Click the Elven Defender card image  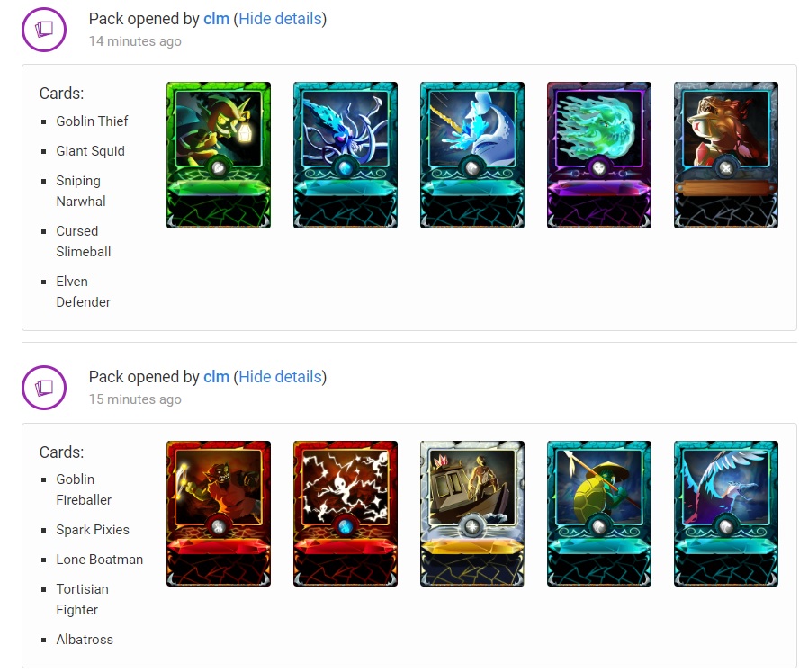point(726,155)
